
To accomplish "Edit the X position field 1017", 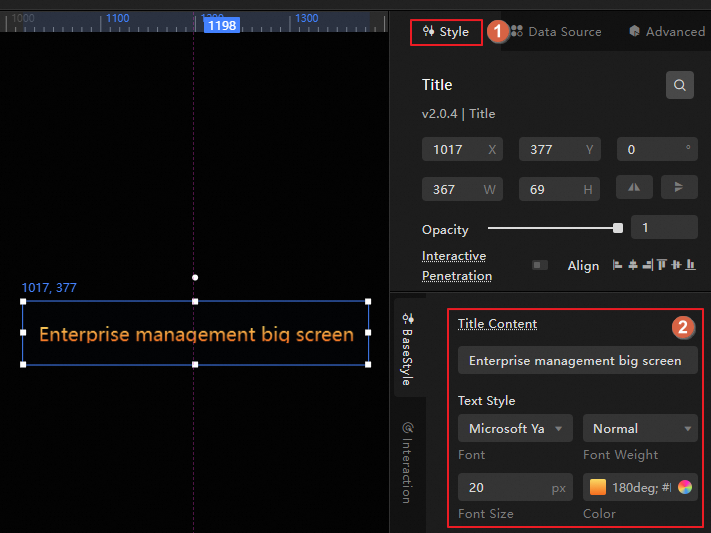I will coord(462,149).
